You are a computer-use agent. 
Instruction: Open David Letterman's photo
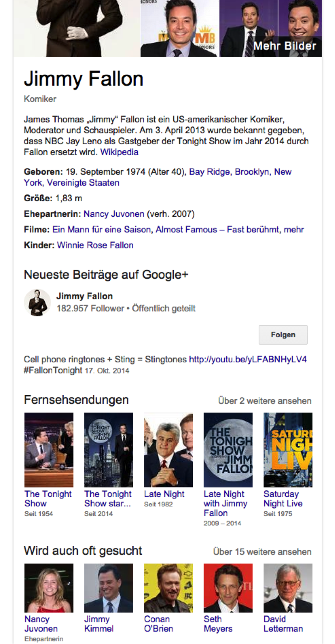point(288,588)
